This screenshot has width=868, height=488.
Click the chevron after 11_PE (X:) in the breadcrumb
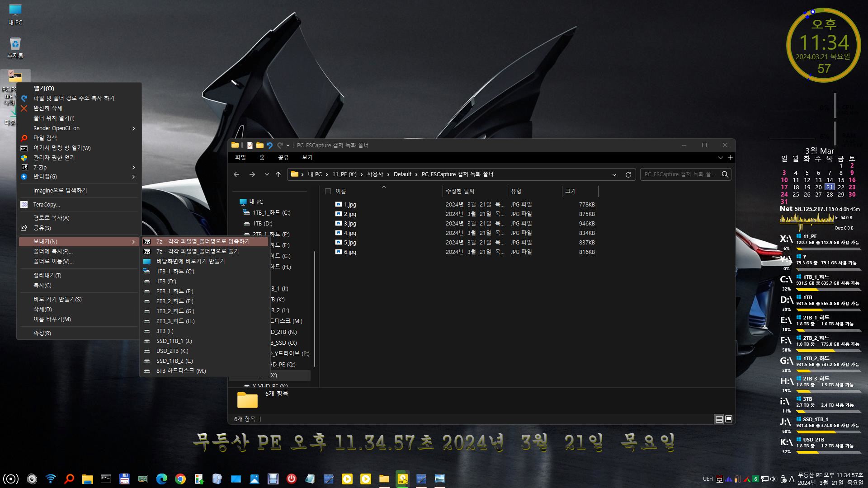point(362,174)
